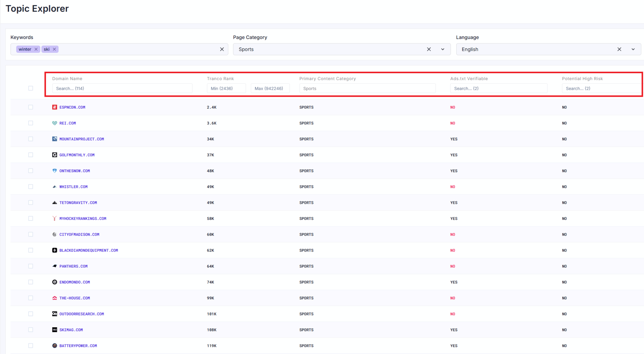Click the Tranco Rank Min filter field

click(226, 88)
